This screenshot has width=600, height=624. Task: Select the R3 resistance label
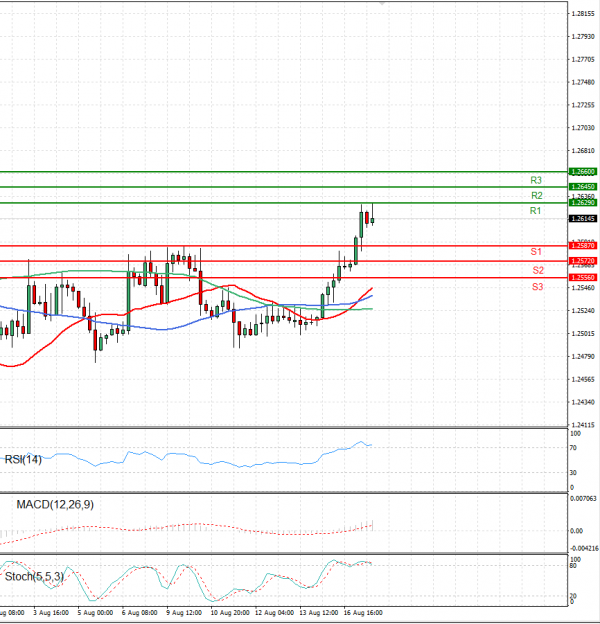536,180
